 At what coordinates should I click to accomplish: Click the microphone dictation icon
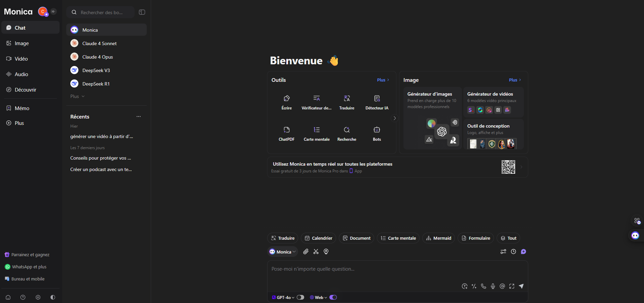493,286
